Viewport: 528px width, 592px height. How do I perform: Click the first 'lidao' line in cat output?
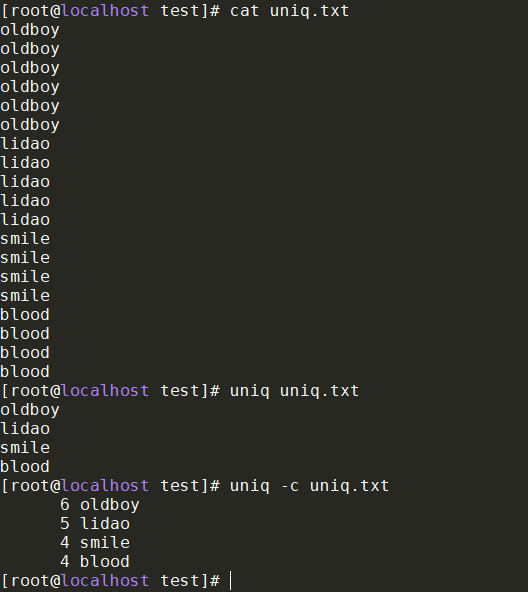click(x=25, y=144)
